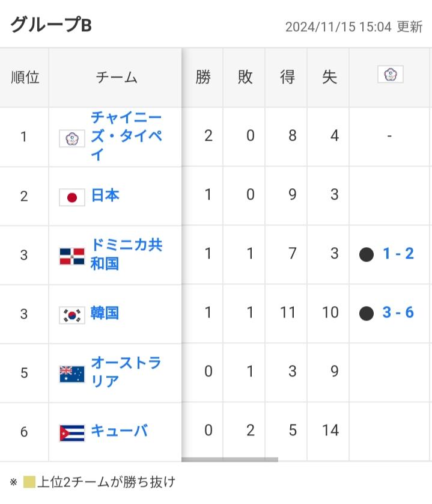Click the 勝 wins column header

coord(203,78)
